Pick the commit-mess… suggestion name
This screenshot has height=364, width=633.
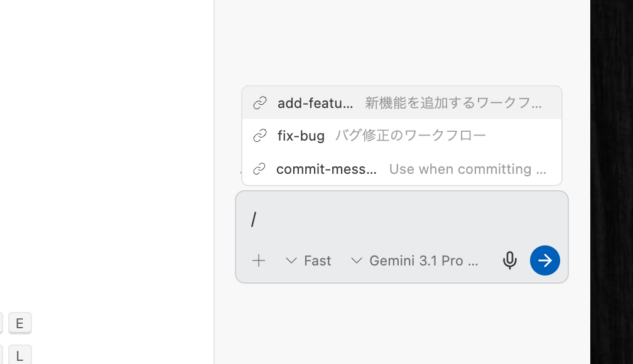[x=326, y=169]
